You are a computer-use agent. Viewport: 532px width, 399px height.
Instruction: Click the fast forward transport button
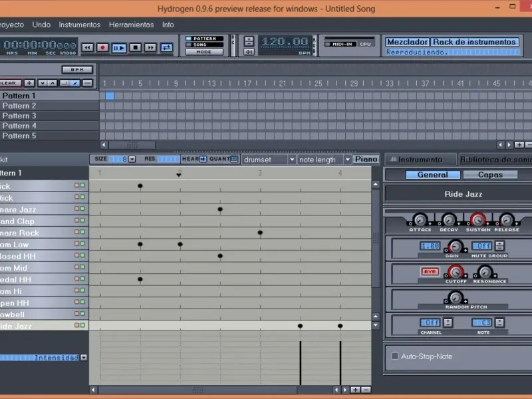click(x=150, y=47)
